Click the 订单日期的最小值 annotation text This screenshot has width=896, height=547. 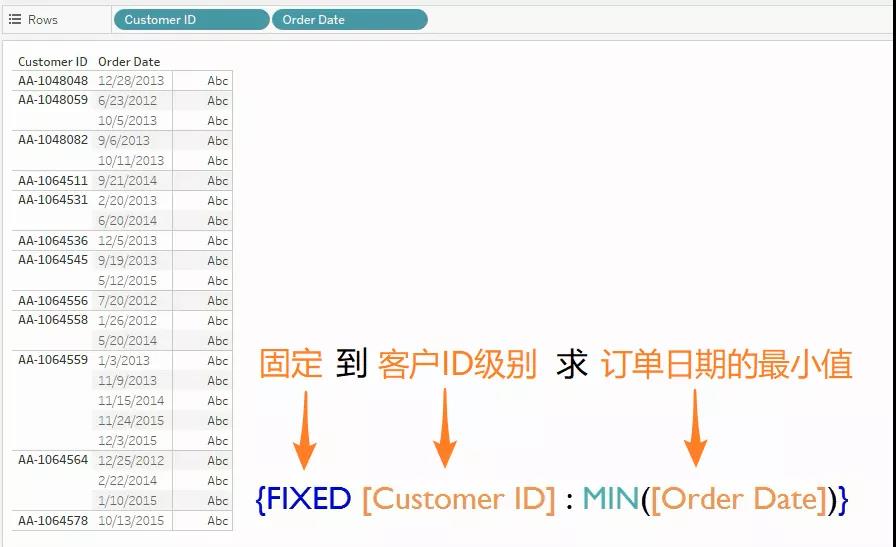727,365
